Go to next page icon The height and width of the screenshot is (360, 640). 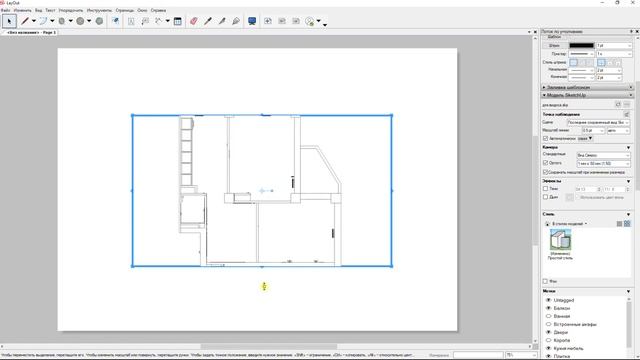pos(296,21)
